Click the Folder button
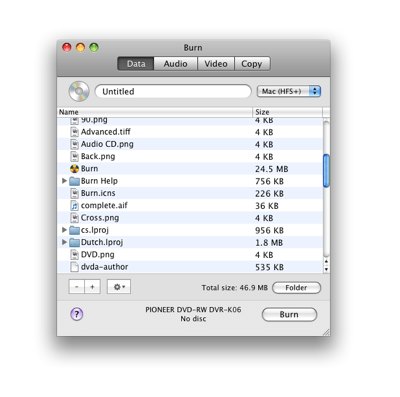Screen dimensions: 400x397 (296, 288)
